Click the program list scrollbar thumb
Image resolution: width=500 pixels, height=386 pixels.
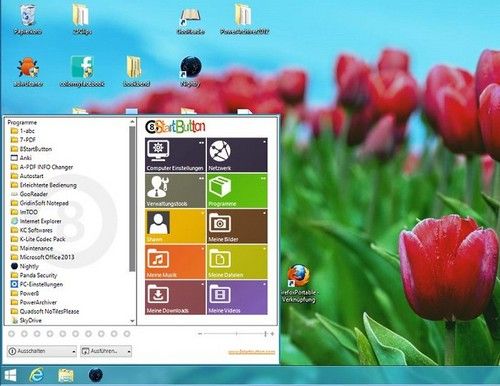point(132,199)
